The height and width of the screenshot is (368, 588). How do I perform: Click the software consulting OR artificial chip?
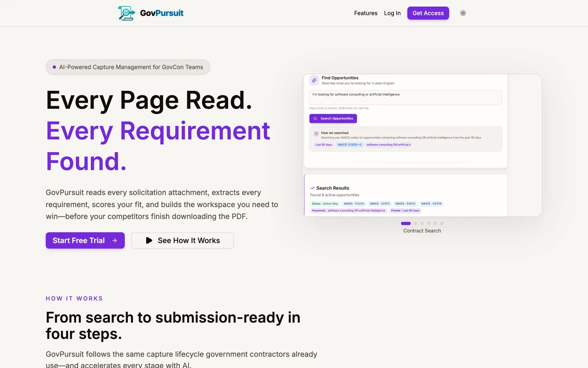coord(388,145)
